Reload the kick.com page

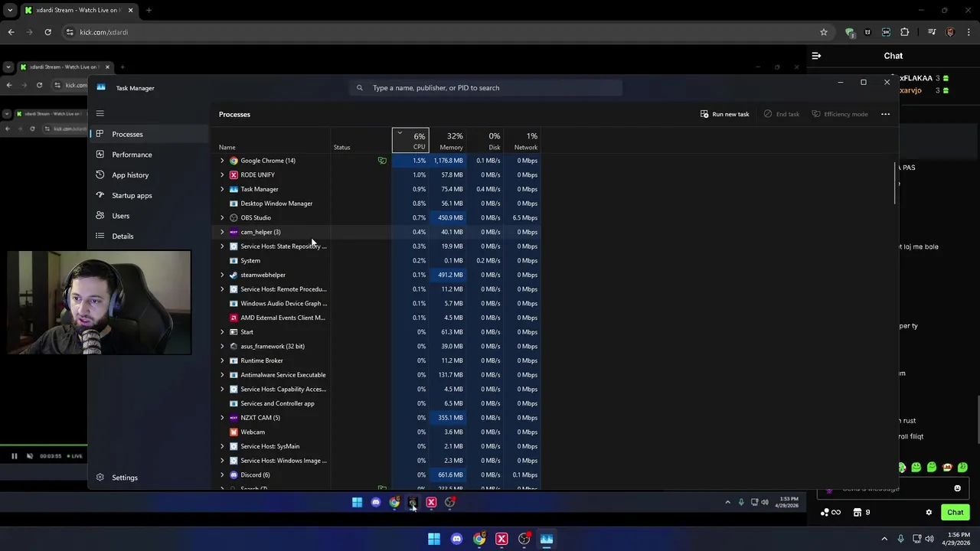click(x=47, y=32)
